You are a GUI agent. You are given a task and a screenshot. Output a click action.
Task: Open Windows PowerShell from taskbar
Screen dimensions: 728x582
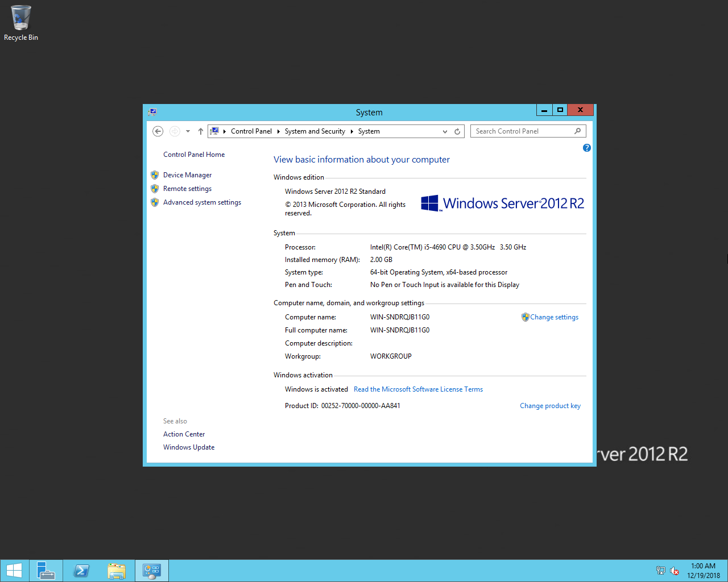click(81, 571)
